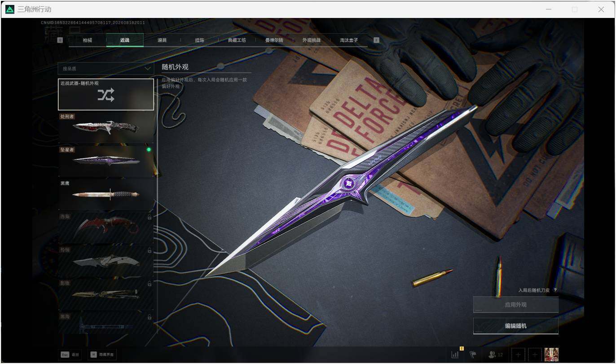Click the 编辑随机 button
Viewport: 616px width, 364px height.
coord(515,326)
